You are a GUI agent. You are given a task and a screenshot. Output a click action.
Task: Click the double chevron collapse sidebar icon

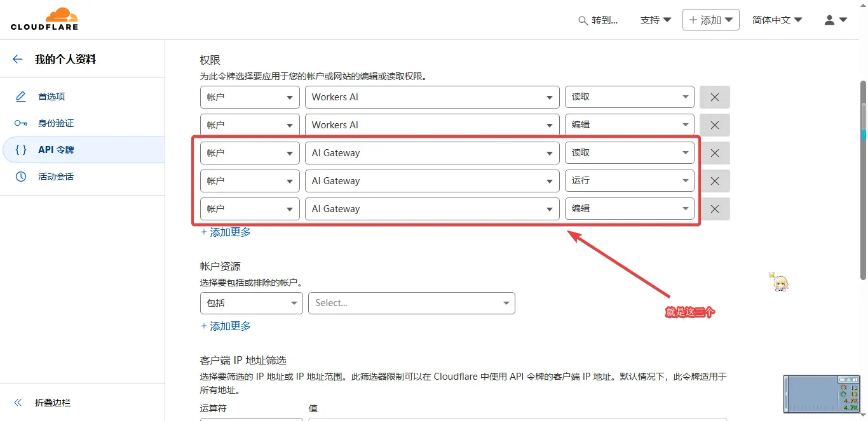point(18,403)
